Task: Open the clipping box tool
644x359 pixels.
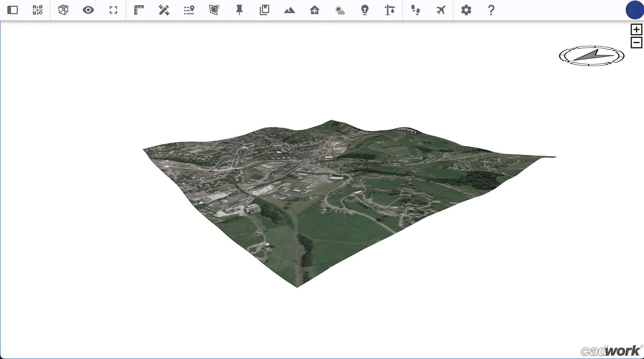Action: click(214, 10)
